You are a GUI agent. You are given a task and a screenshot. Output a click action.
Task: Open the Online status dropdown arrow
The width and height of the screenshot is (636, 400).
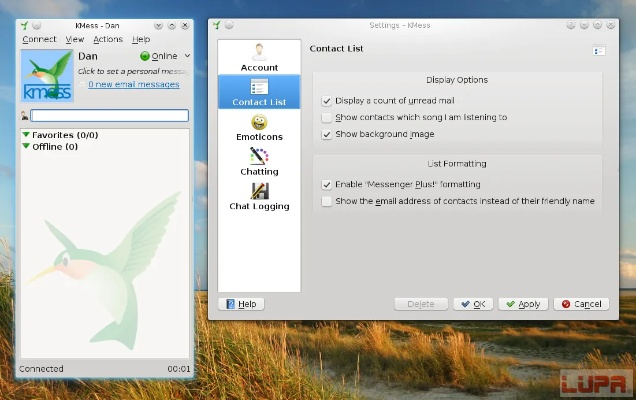tap(187, 57)
